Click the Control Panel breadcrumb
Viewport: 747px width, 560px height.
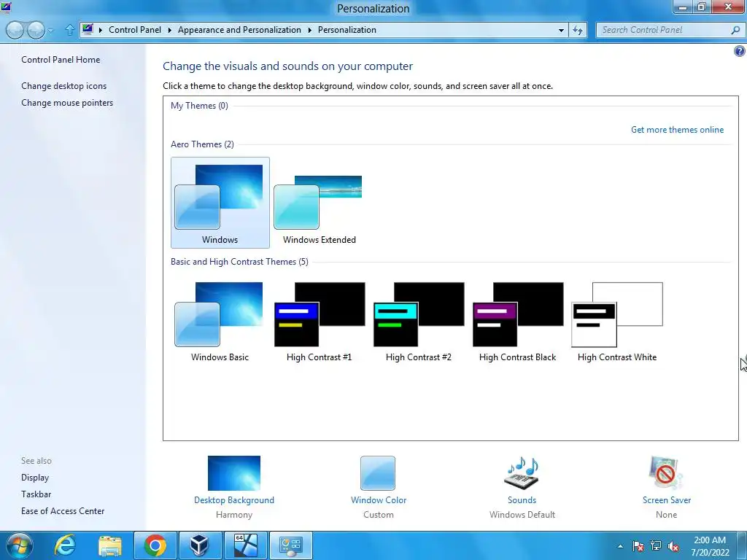[135, 29]
